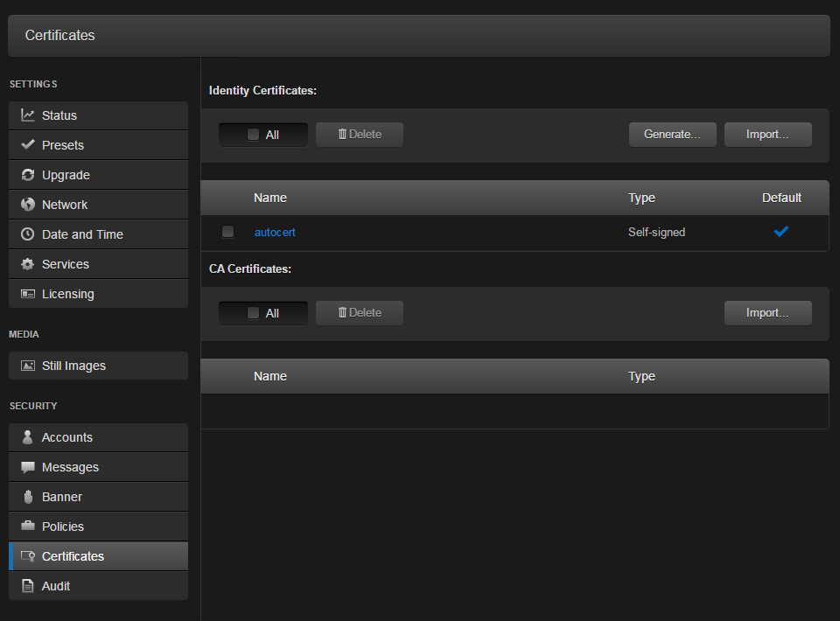
Task: Tick the autocert certificate checkbox
Action: pyautogui.click(x=228, y=232)
